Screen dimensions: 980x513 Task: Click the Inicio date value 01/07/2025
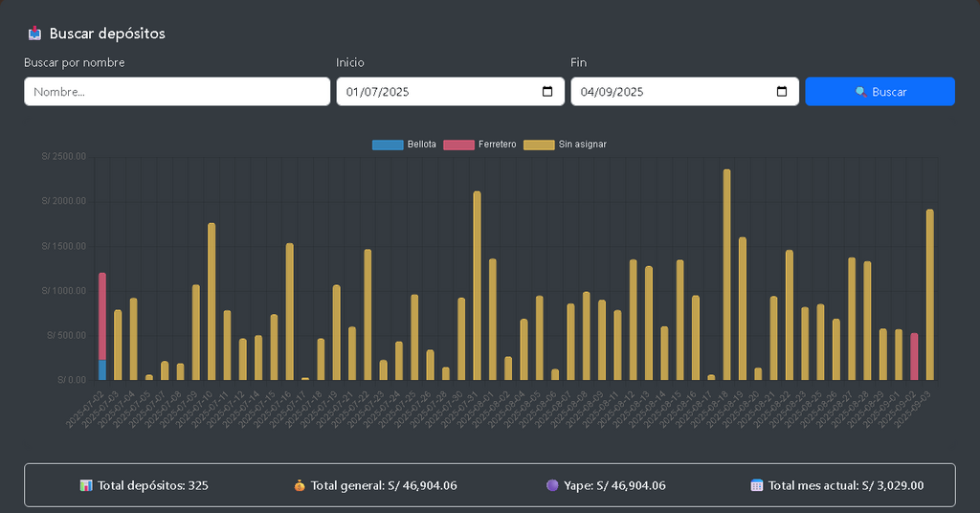click(x=378, y=92)
